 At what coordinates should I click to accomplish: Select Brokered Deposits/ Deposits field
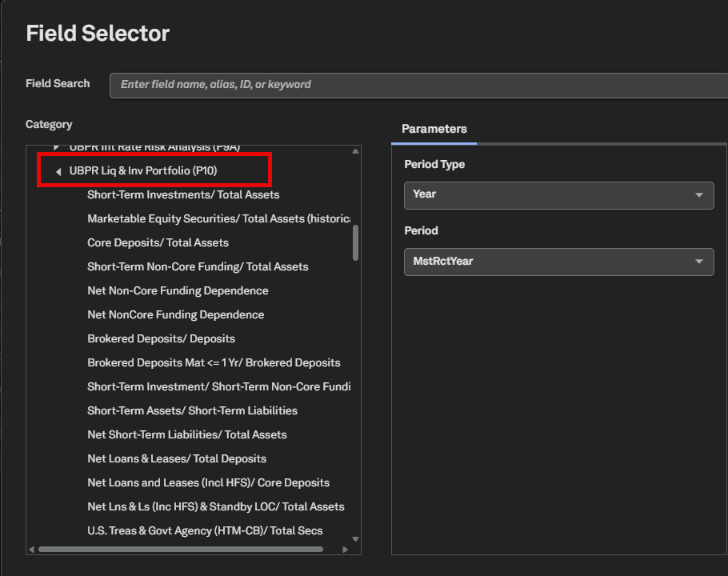click(x=161, y=339)
